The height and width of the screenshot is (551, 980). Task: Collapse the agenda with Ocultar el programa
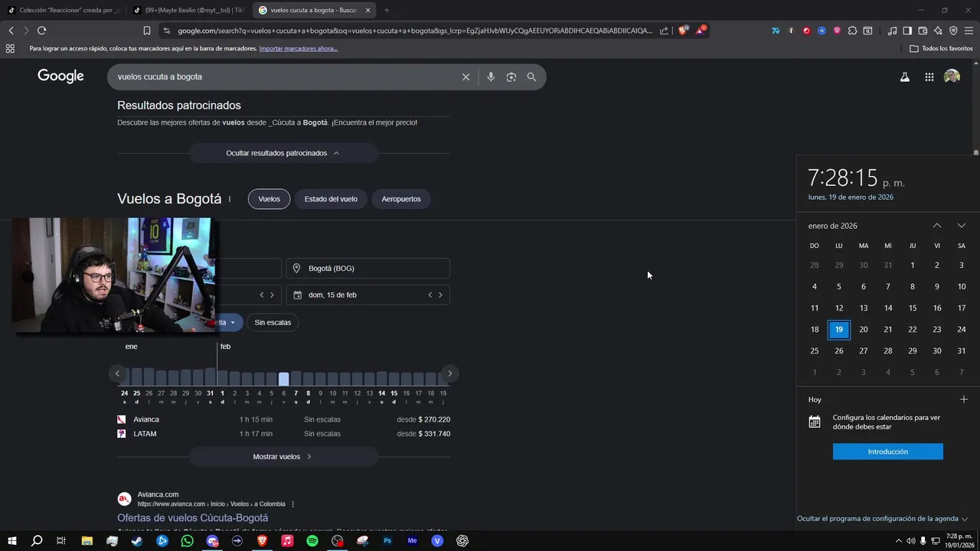883,519
